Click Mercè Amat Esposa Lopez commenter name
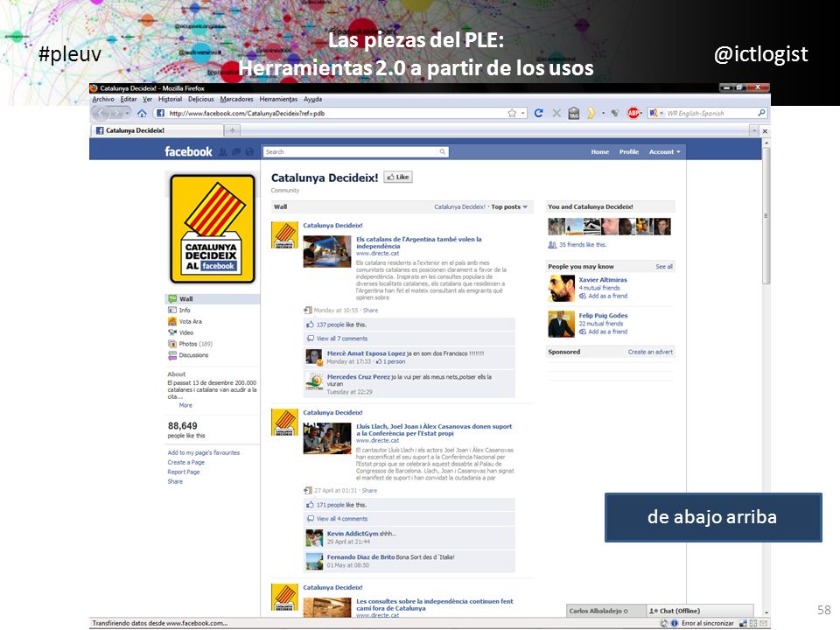Viewport: 840px width, 630px height. 366,353
